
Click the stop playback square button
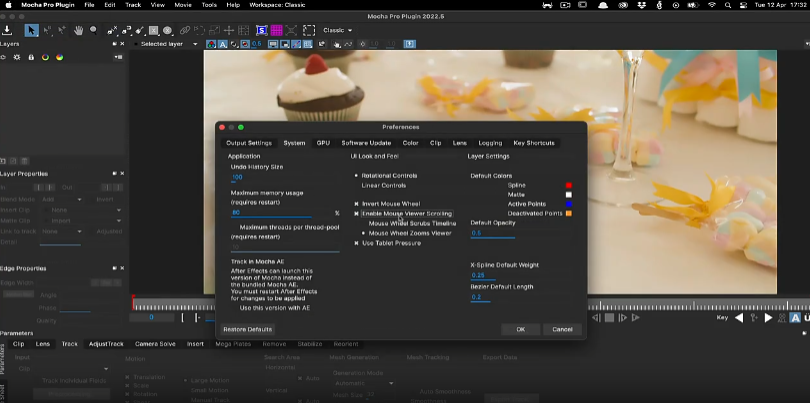[610, 318]
